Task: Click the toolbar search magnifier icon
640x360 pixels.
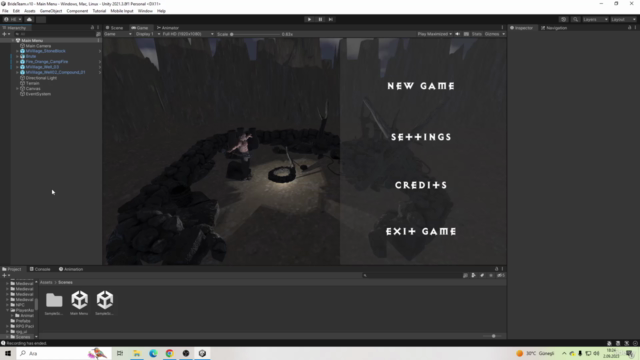Action: pyautogui.click(x=576, y=19)
